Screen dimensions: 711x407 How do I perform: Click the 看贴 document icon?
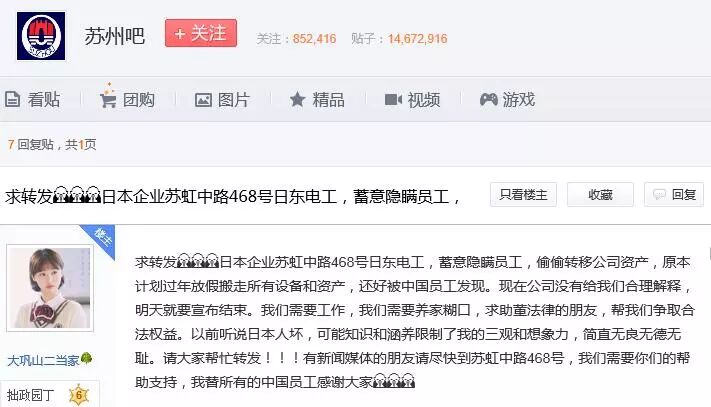click(x=12, y=99)
